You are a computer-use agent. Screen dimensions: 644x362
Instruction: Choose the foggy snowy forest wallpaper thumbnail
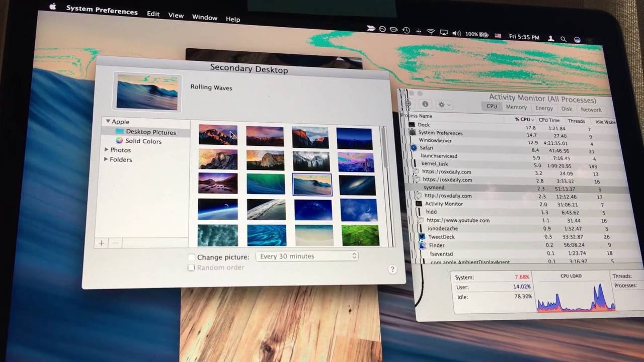(311, 161)
